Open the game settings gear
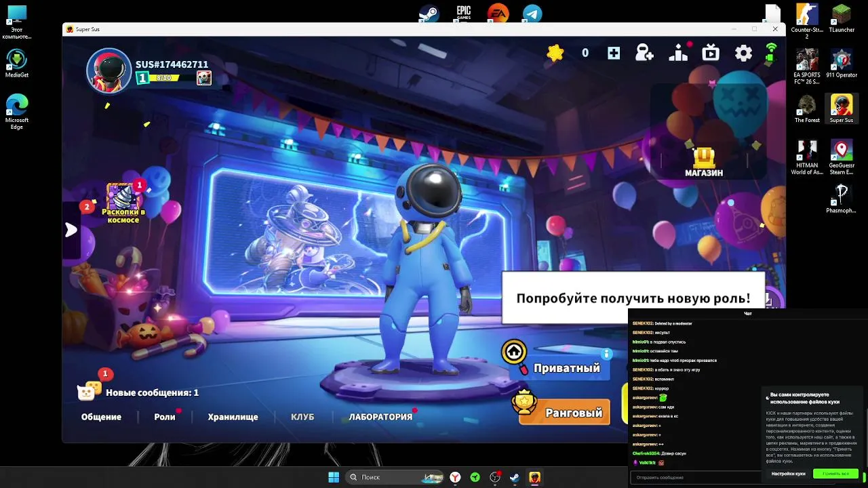Image resolution: width=868 pixels, height=488 pixels. 743,53
